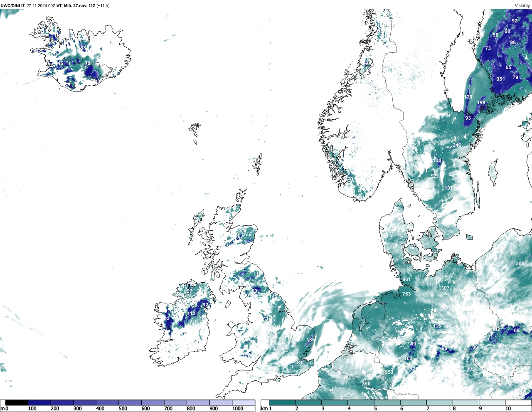
Task: Click the '98' value in northeast Finland
Action: click(513, 42)
